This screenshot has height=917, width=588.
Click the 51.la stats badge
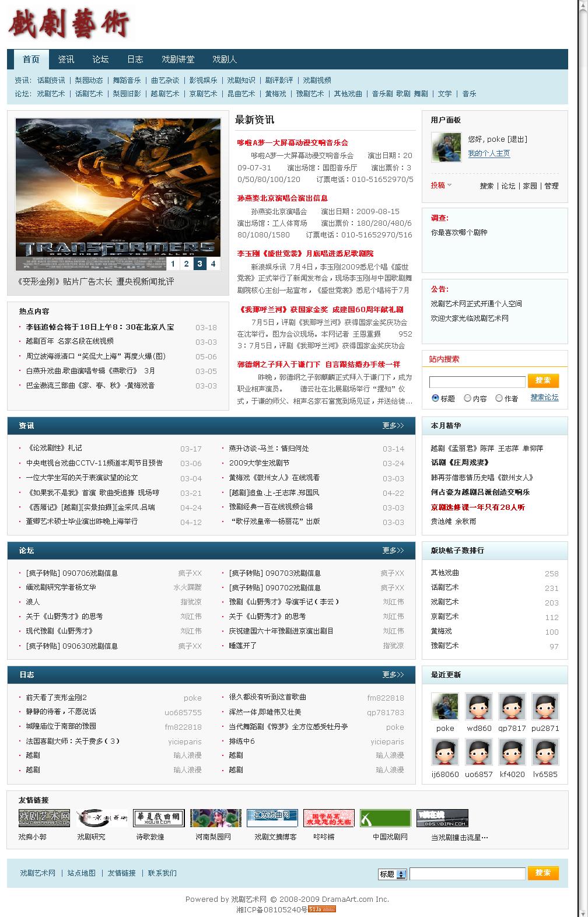(322, 909)
